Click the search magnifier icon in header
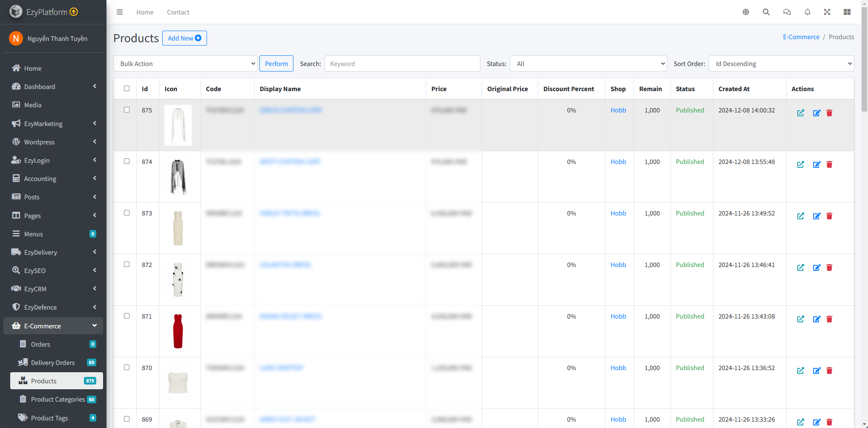Viewport: 868px width, 428px height. 766,12
